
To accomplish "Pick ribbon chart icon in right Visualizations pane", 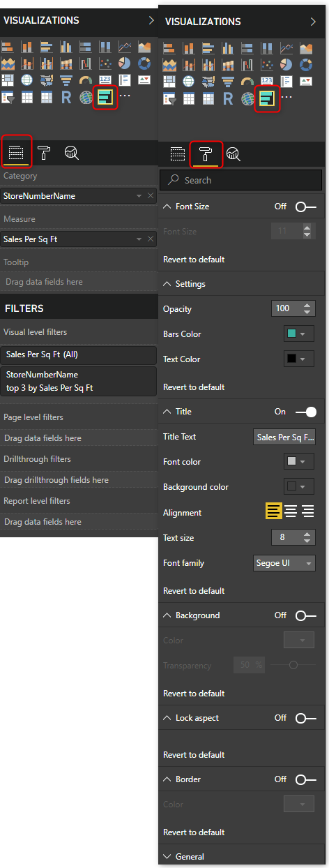I will pos(227,63).
